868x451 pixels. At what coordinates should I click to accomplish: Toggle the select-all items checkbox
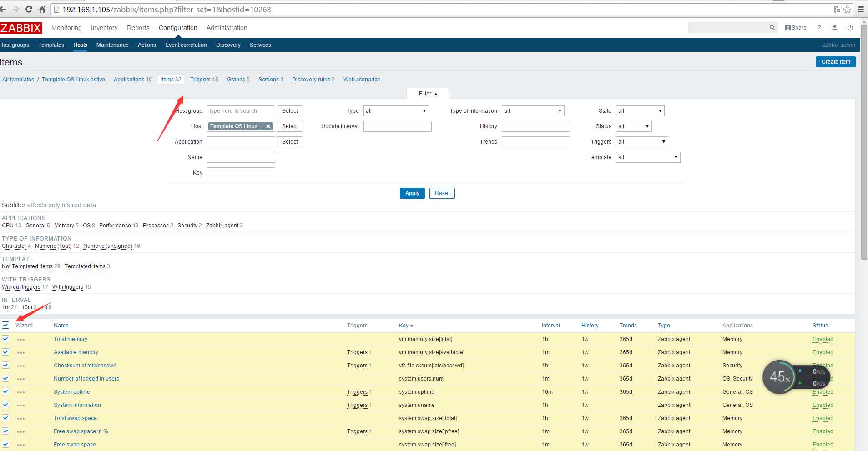(x=5, y=325)
